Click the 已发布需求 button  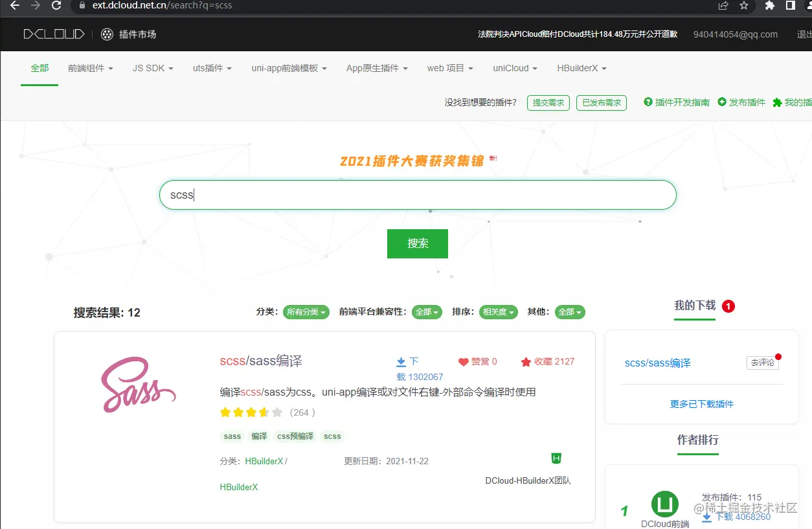coord(602,102)
